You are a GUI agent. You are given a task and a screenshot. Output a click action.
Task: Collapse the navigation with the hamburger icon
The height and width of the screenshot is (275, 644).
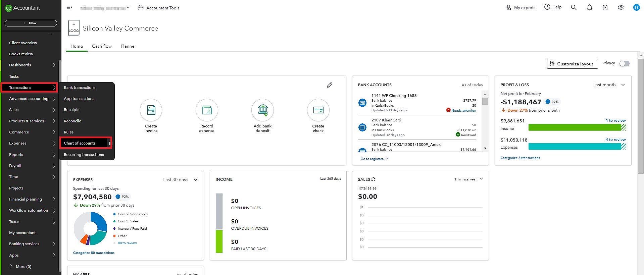(x=69, y=7)
